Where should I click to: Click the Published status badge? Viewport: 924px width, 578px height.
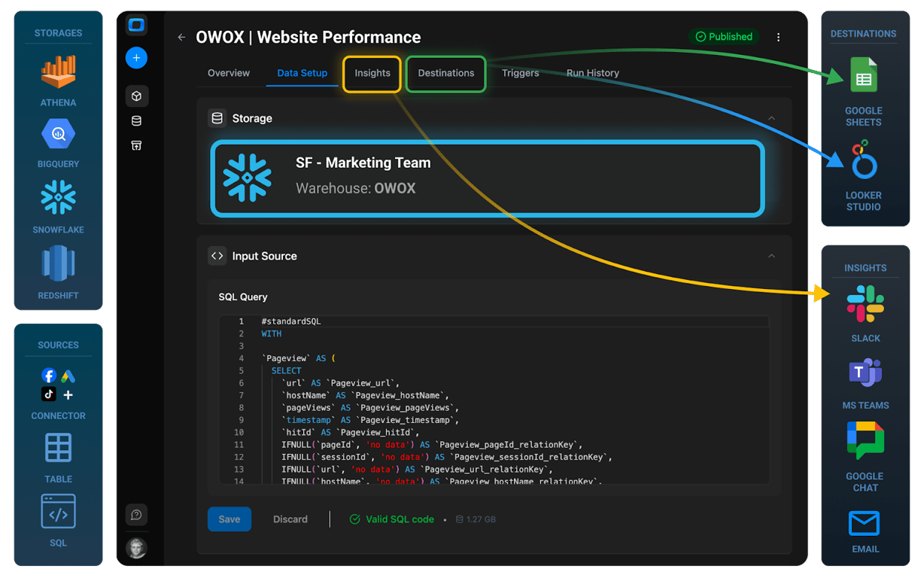tap(724, 37)
